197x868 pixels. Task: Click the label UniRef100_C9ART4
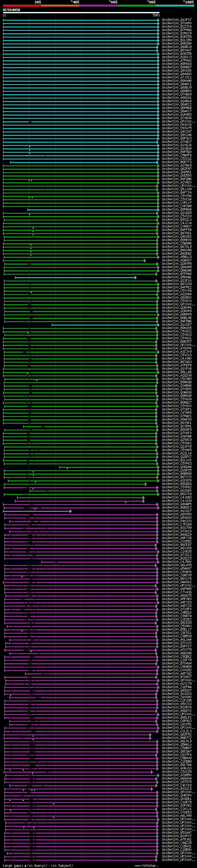coord(177,616)
